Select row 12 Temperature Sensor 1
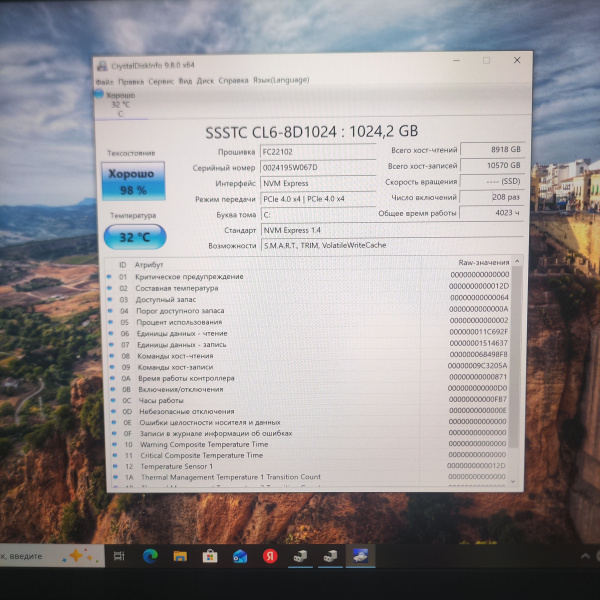This screenshot has height=600, width=600. [x=311, y=466]
